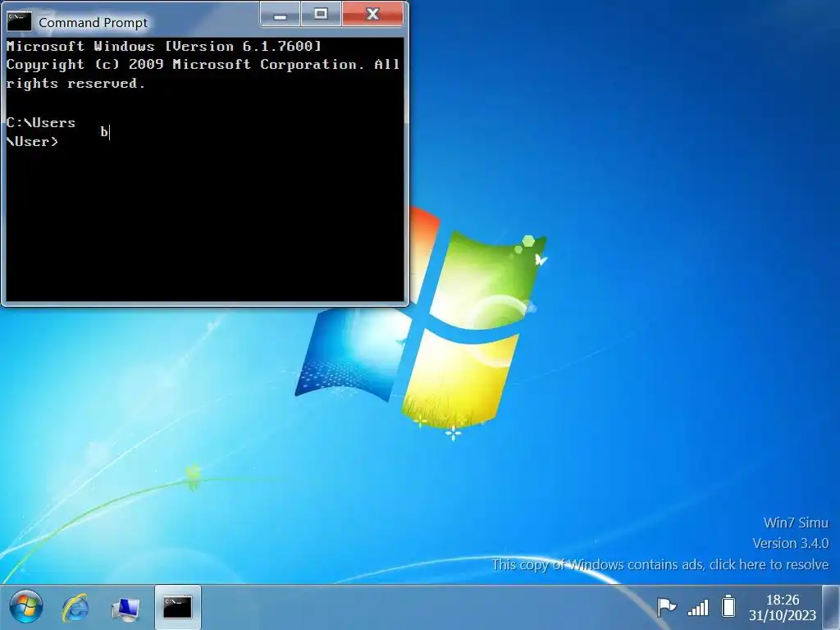Click the 'Version 3.4.0' desktop text
The width and height of the screenshot is (840, 630).
coord(790,543)
